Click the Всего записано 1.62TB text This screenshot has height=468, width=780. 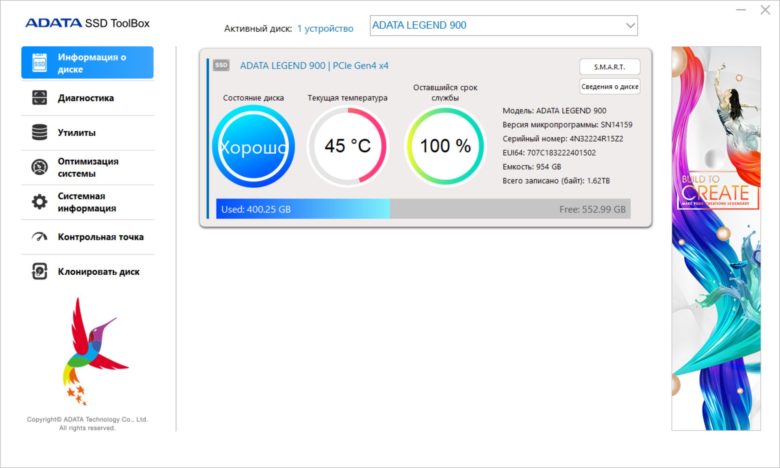(556, 181)
